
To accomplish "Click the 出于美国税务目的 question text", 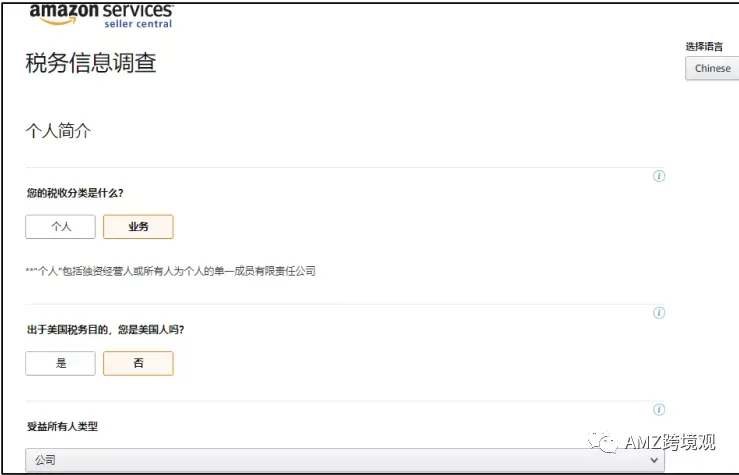I will pyautogui.click(x=105, y=329).
